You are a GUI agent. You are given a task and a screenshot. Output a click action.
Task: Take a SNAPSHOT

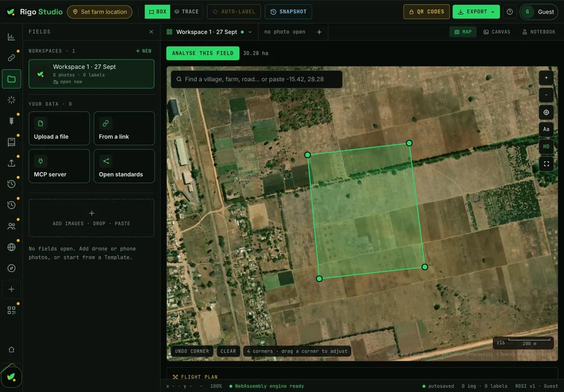point(289,12)
